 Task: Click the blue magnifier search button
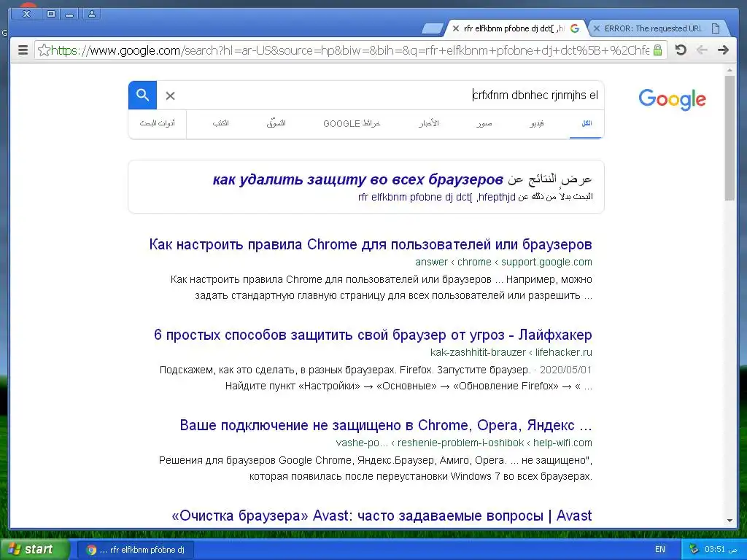142,96
